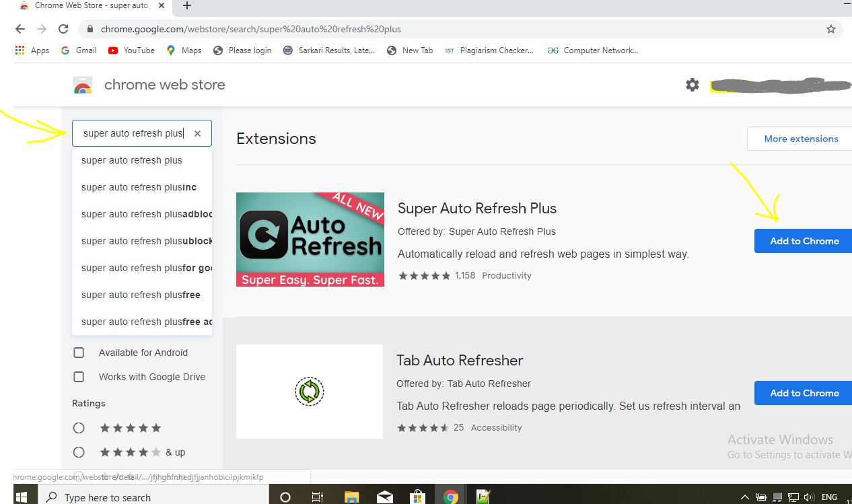Open the Chrome Web Store settings gear

(693, 85)
